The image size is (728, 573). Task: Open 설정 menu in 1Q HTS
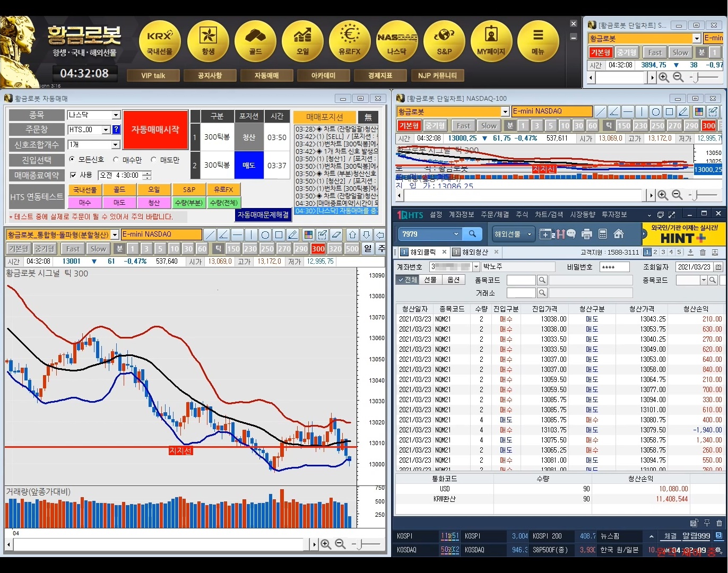click(436, 214)
